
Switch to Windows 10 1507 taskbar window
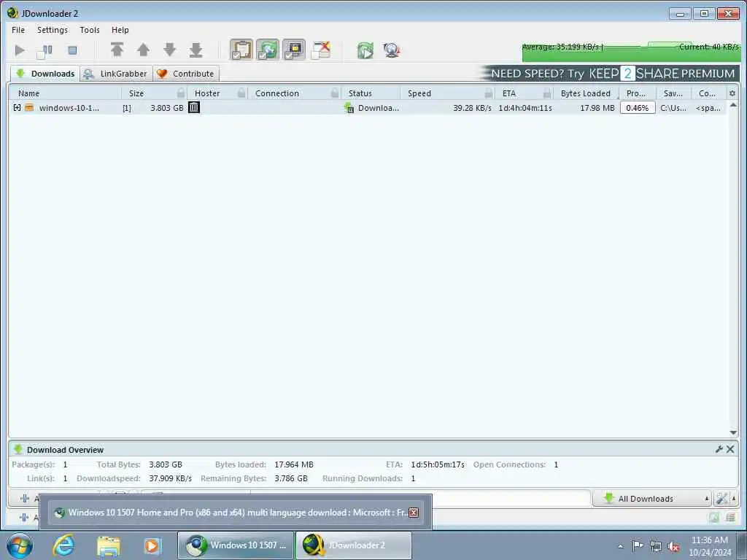[236, 545]
